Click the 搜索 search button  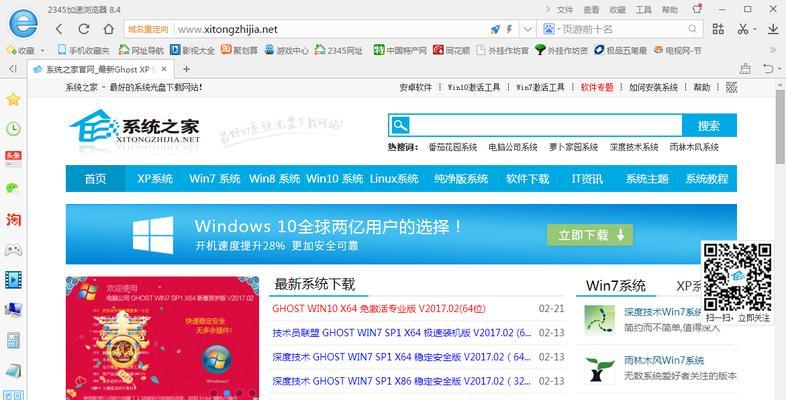click(x=709, y=126)
